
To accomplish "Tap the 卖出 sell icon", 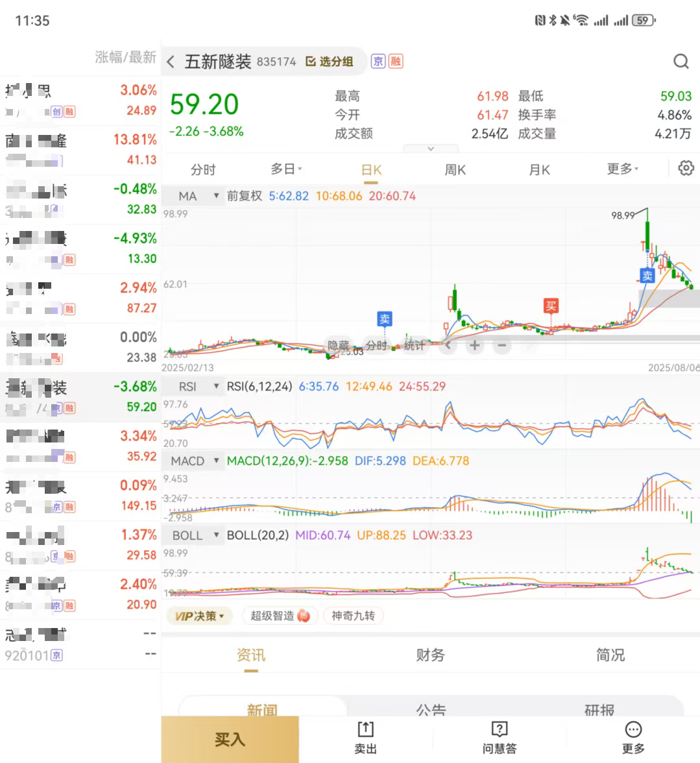I will pos(365,738).
